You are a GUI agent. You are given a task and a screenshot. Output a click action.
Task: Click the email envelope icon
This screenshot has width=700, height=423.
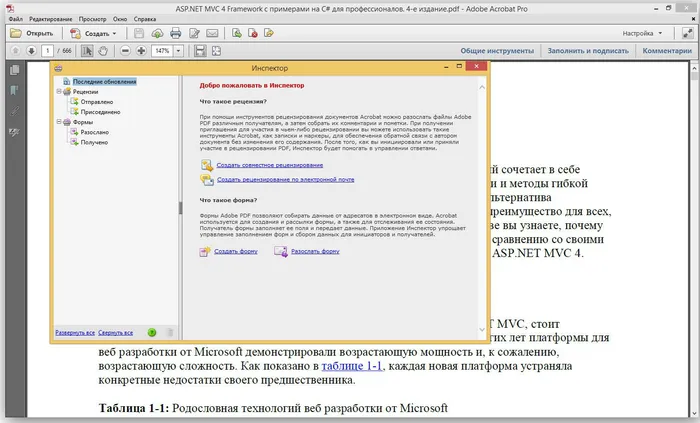coord(212,33)
